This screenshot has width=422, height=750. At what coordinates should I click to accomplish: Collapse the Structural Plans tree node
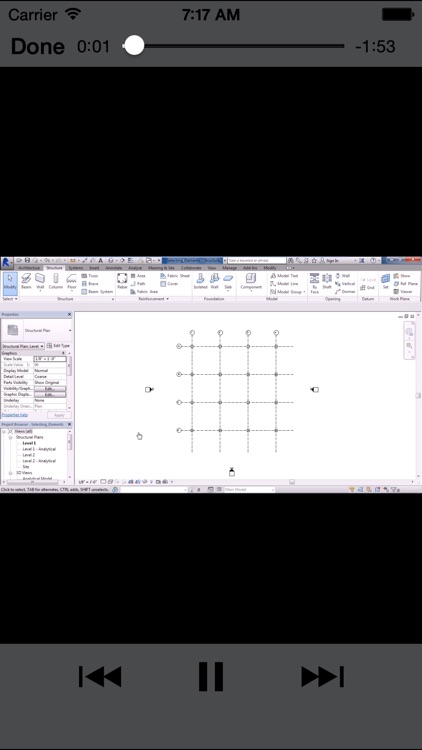[10, 438]
